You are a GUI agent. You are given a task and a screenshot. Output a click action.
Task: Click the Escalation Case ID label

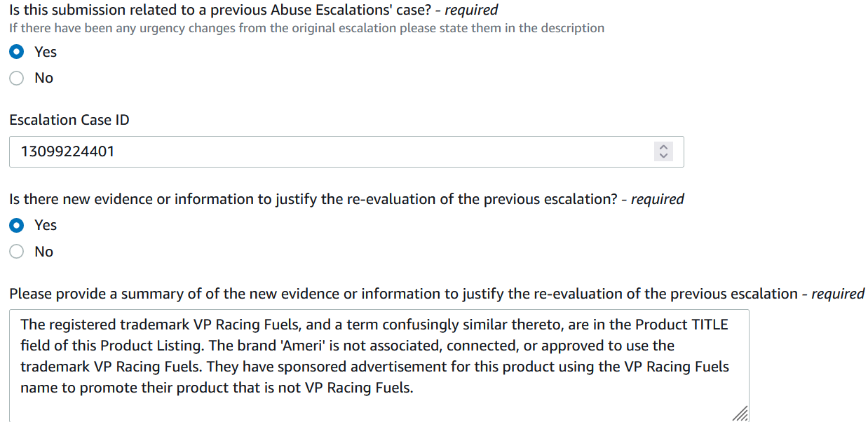coord(69,120)
